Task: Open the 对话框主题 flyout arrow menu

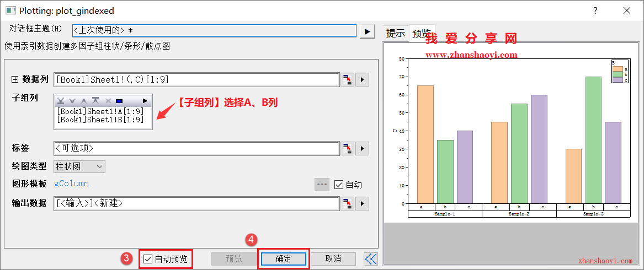Action: tap(368, 31)
